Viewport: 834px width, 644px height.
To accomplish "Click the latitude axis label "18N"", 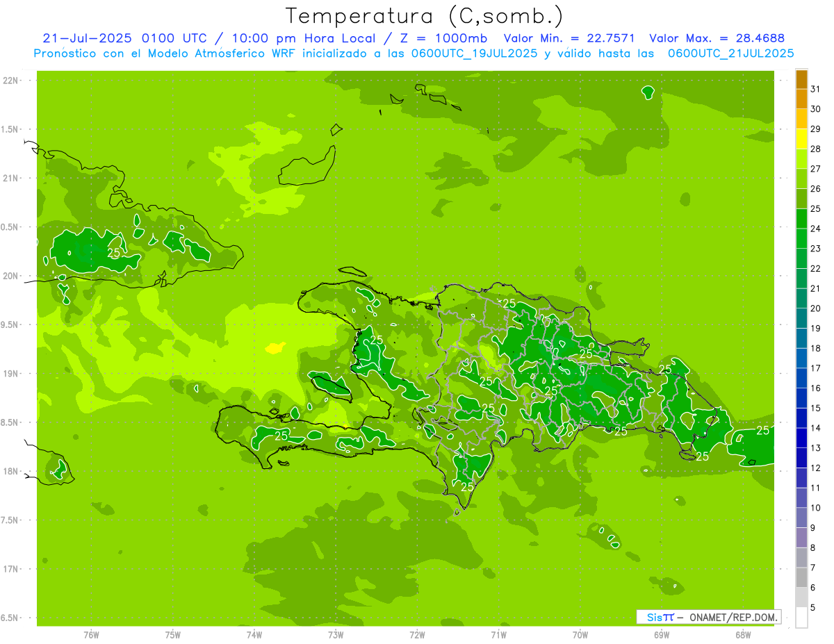I will (x=11, y=471).
